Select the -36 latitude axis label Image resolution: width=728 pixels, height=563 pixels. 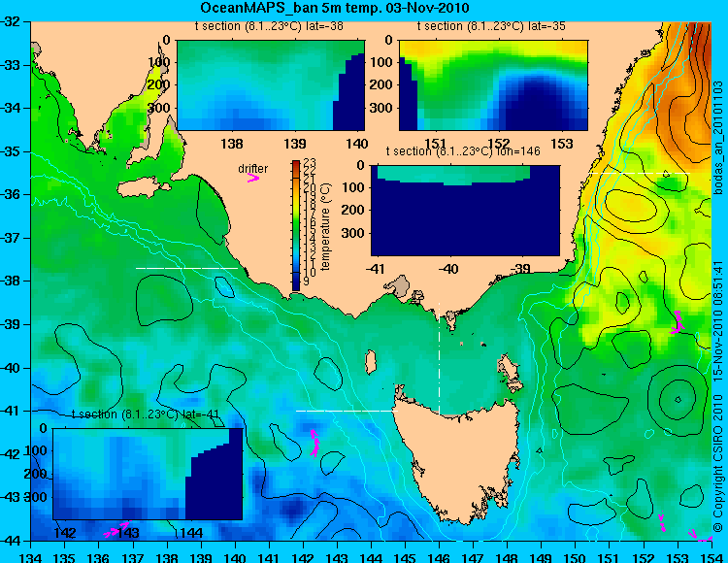[x=10, y=194]
